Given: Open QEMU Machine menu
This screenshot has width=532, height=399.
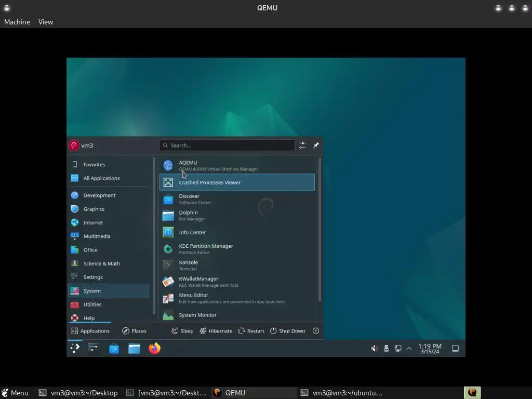Looking at the screenshot, I should (17, 22).
